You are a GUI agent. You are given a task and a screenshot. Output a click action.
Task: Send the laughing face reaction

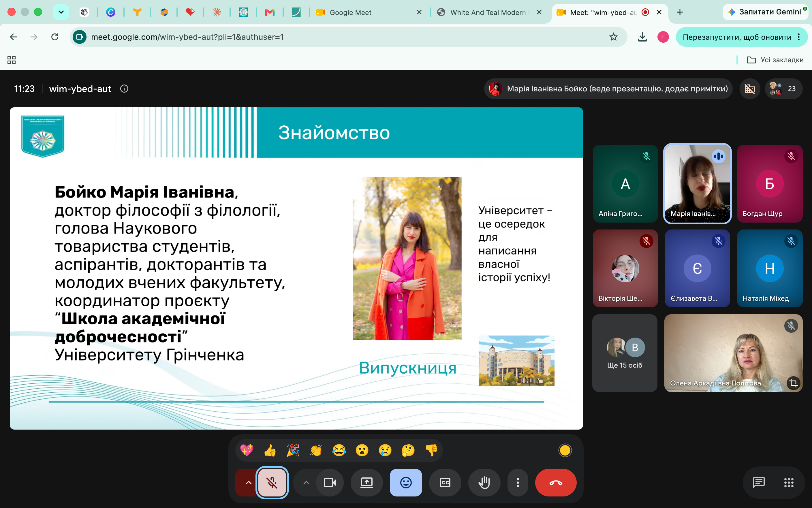[339, 450]
